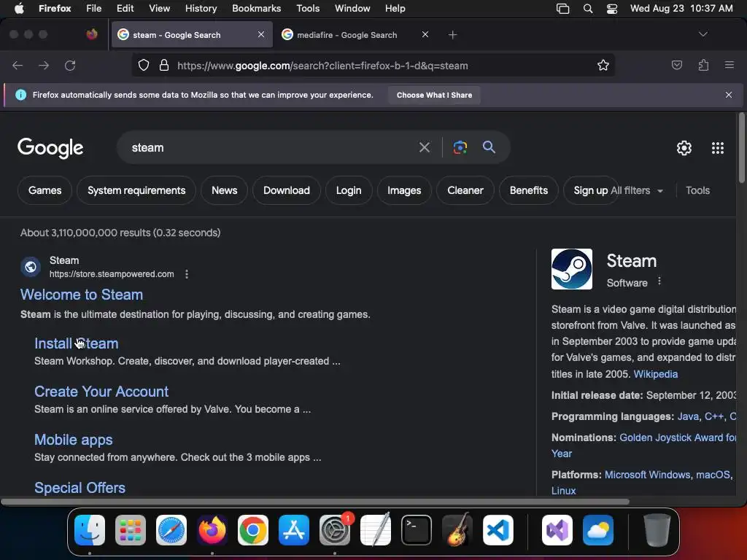Screen dimensions: 747x560
Task: Click the horizontal scrollbar at the page bottom
Action: tap(315, 502)
